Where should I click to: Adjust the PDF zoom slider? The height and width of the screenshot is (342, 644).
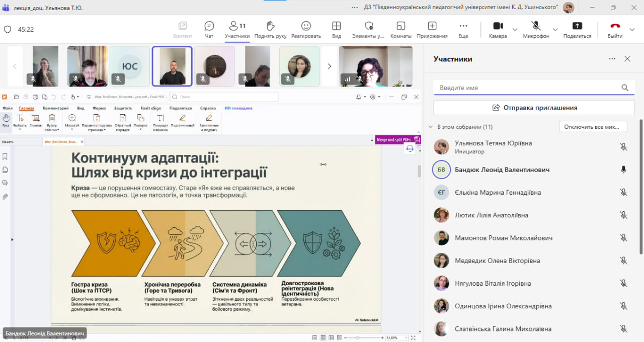pos(357,337)
